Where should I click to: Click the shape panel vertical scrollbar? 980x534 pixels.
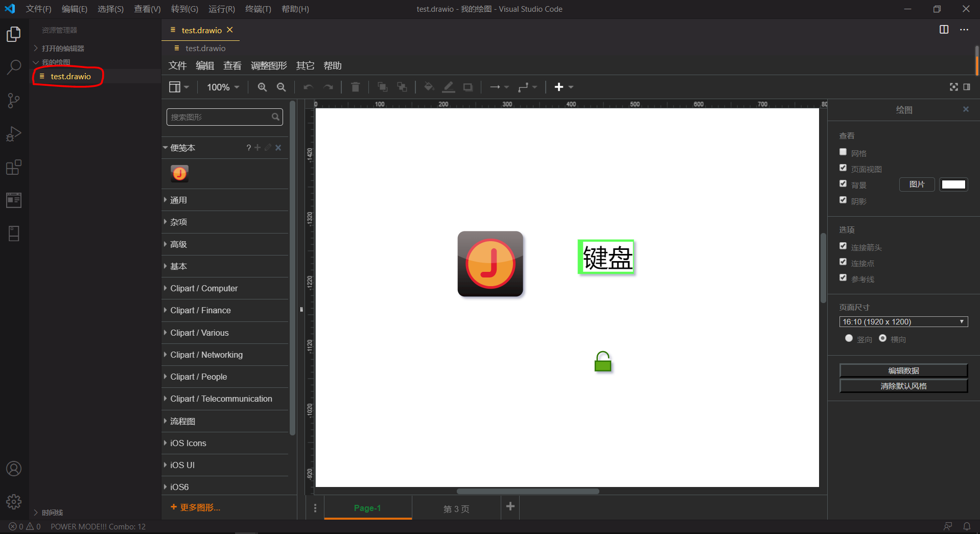click(292, 268)
